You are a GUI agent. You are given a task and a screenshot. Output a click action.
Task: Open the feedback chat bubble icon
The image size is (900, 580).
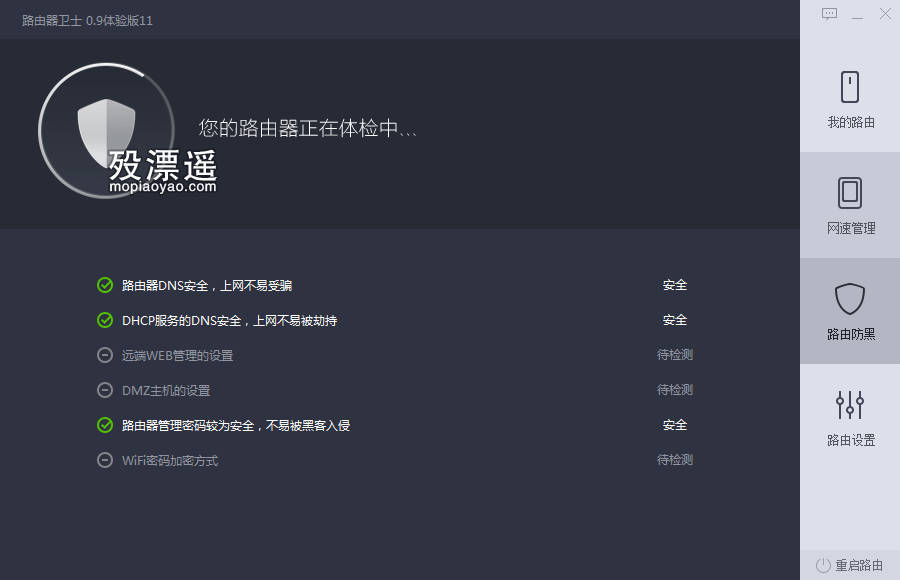click(x=829, y=14)
